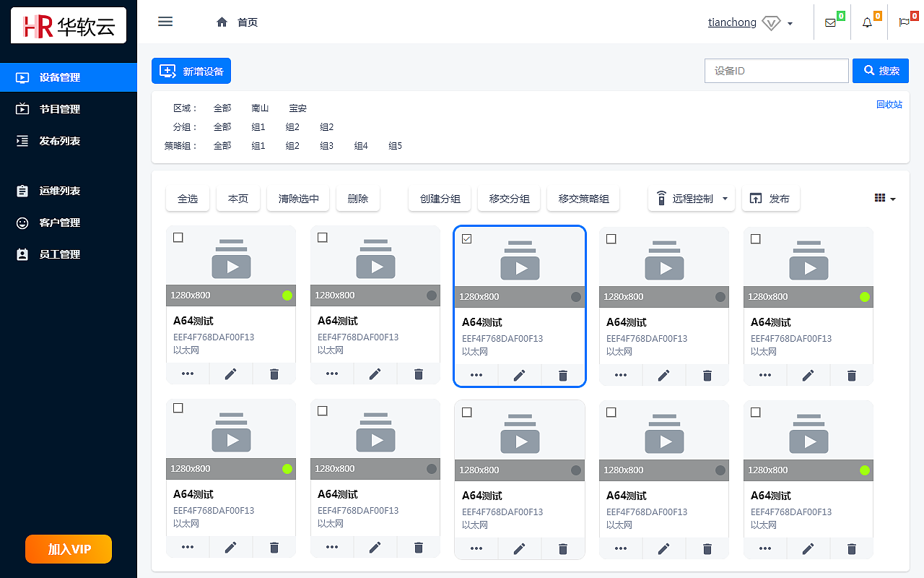The width and height of the screenshot is (924, 578).
Task: Edit the first device card in the top row
Action: tap(231, 374)
